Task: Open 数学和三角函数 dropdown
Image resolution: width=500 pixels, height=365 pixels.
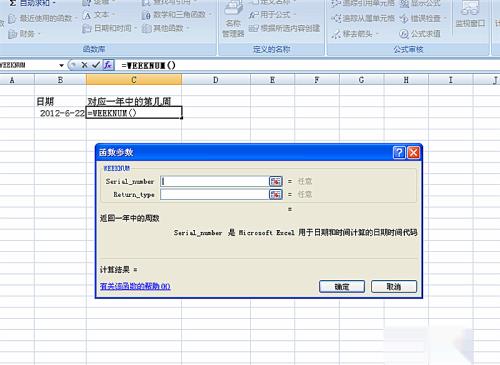Action: pos(177,15)
